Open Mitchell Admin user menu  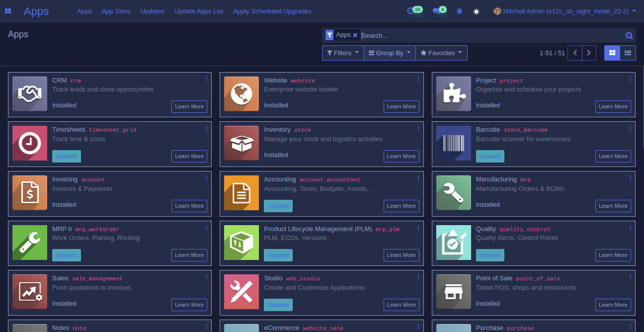coord(564,11)
